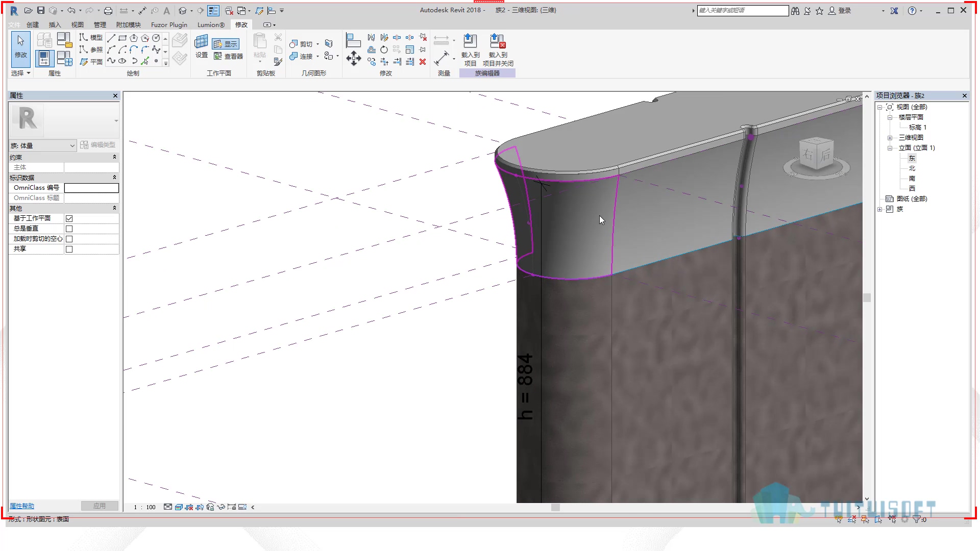The image size is (980, 551).
Task: Click 载入到项目 Load into Project
Action: 470,49
